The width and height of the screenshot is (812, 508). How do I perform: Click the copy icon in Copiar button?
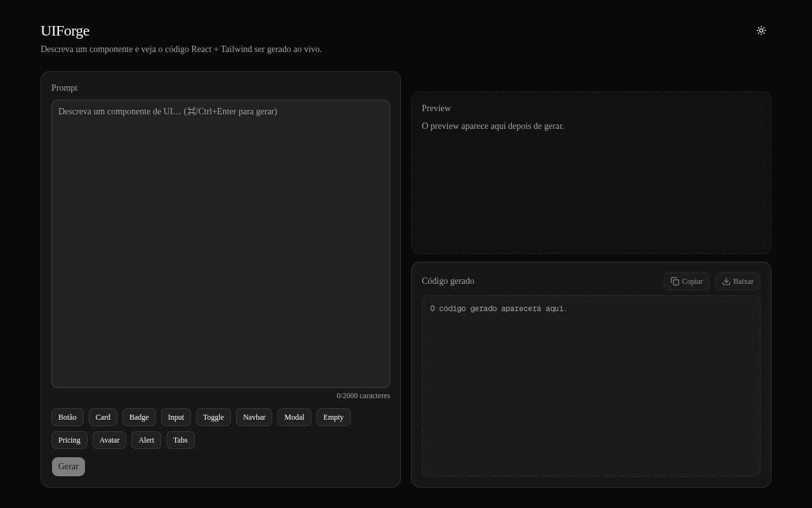[675, 281]
